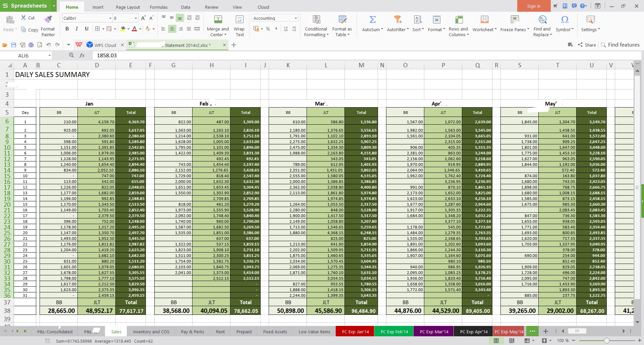Toggle Bold formatting
The width and height of the screenshot is (644, 345).
pyautogui.click(x=67, y=29)
